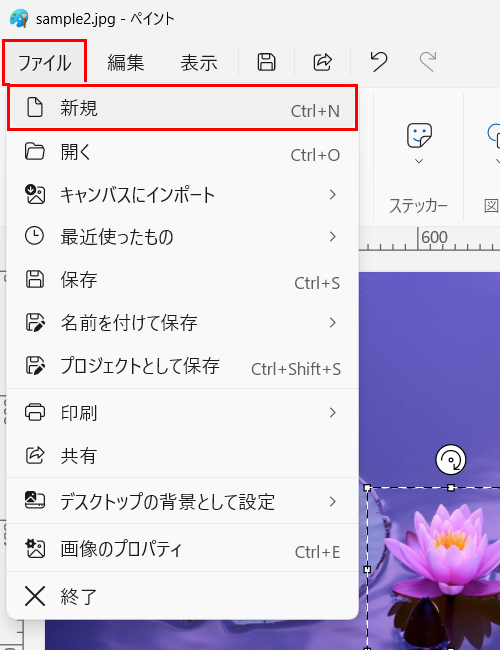Screen dimensions: 500x650
Task: Click the open folder icon
Action: (x=35, y=151)
